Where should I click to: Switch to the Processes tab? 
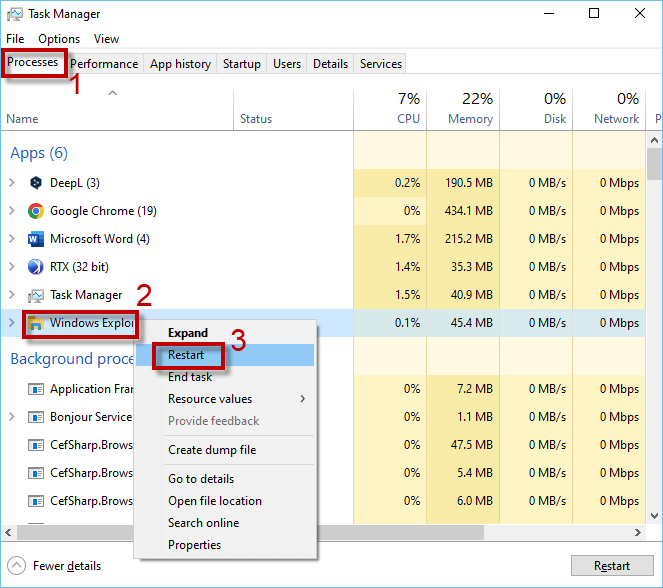(33, 62)
